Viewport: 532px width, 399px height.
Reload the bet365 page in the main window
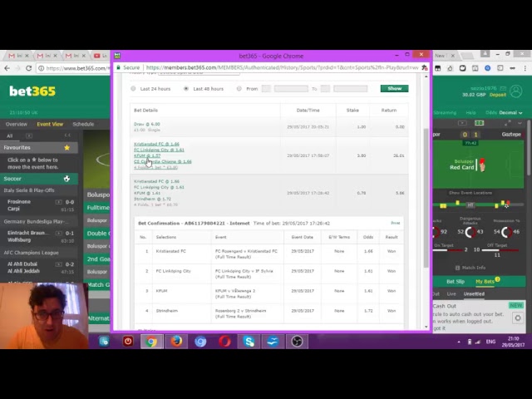(x=29, y=68)
